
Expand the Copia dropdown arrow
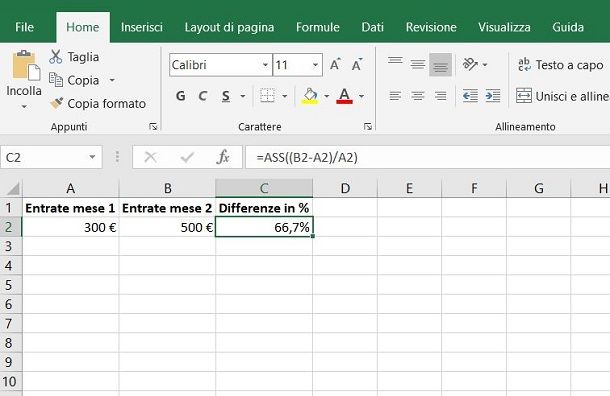pos(112,81)
